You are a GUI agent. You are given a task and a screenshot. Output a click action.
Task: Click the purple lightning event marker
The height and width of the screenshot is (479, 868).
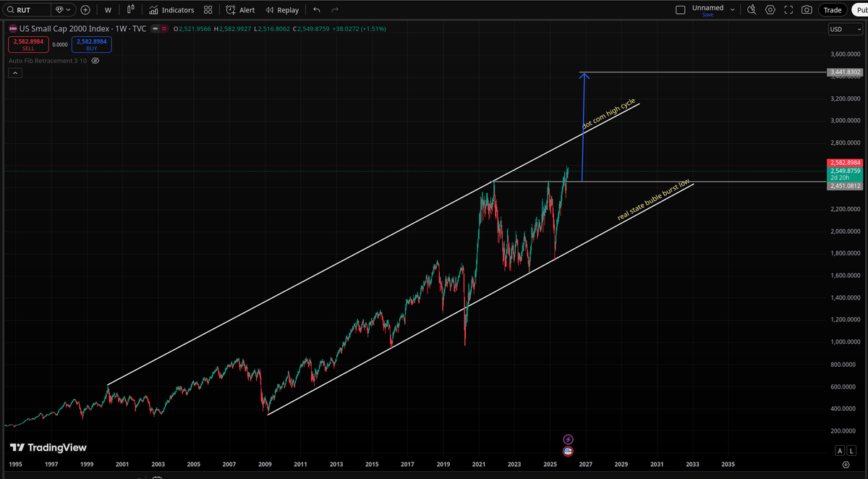568,439
